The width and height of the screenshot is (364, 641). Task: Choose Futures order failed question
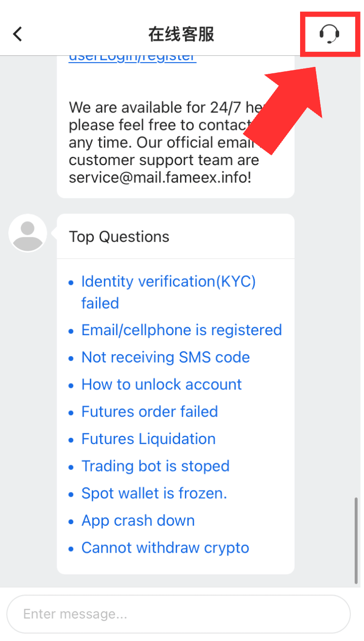149,411
